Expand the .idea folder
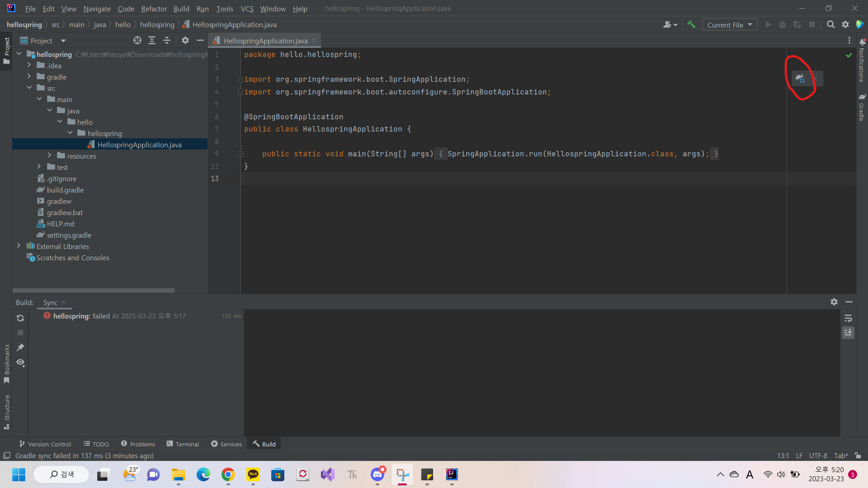The width and height of the screenshot is (868, 488). 29,66
